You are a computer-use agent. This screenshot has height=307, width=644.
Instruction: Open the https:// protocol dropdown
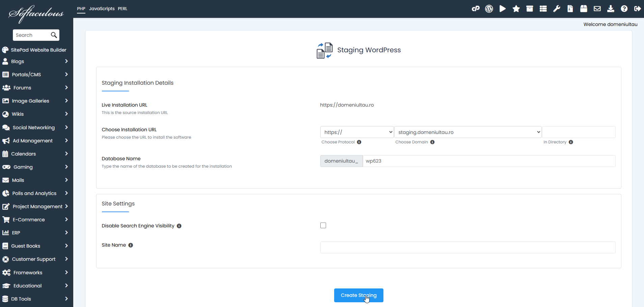click(357, 132)
